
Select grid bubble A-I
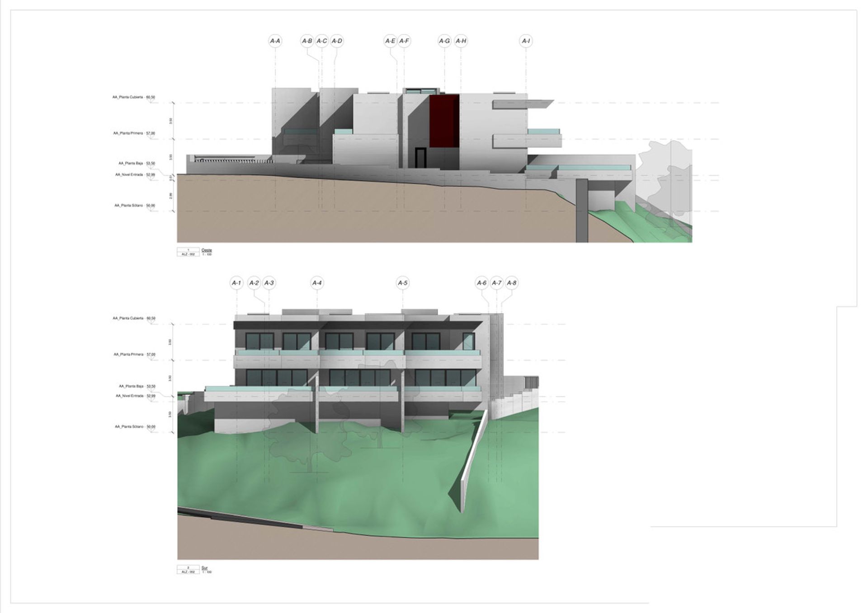point(526,41)
